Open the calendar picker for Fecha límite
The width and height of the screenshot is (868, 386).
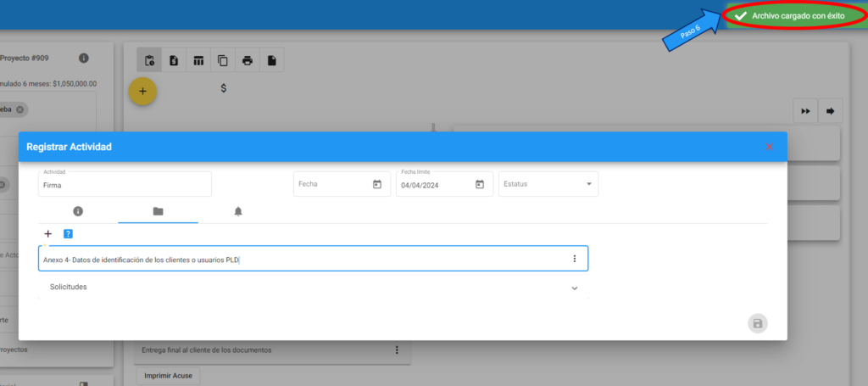point(480,184)
